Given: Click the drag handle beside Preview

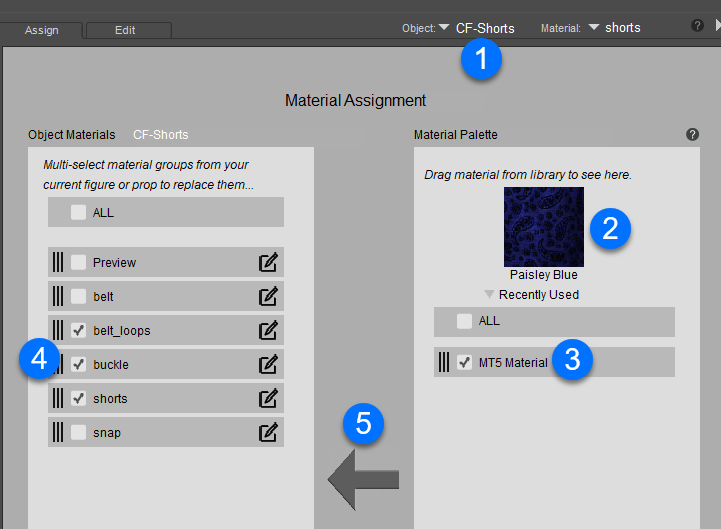Looking at the screenshot, I should (x=58, y=263).
